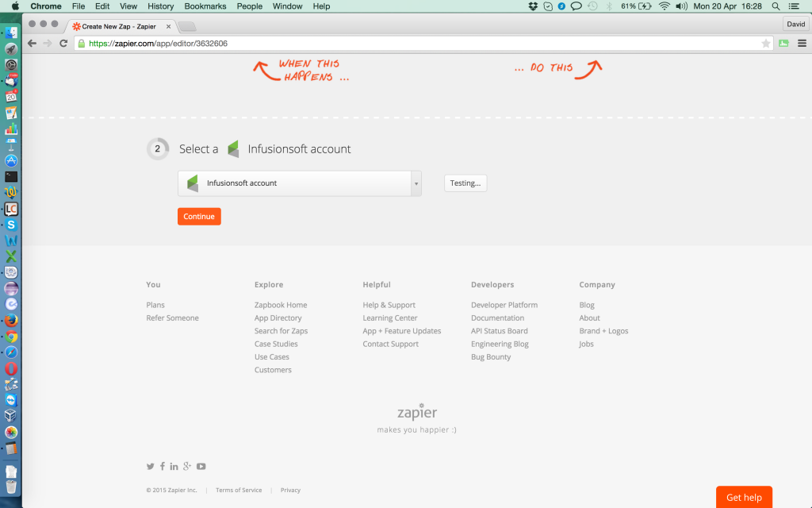
Task: Open the Brand + Logos link
Action: [603, 331]
